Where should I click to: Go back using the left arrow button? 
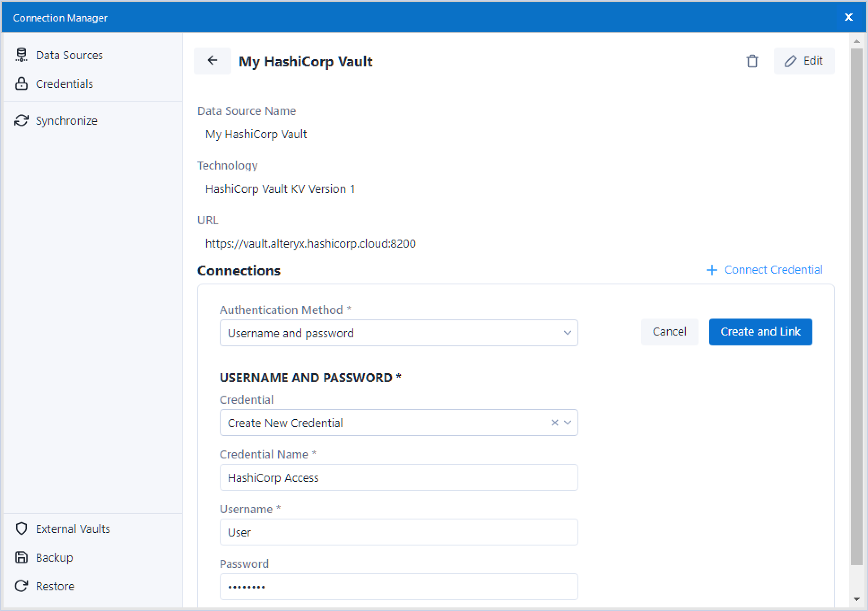point(213,61)
